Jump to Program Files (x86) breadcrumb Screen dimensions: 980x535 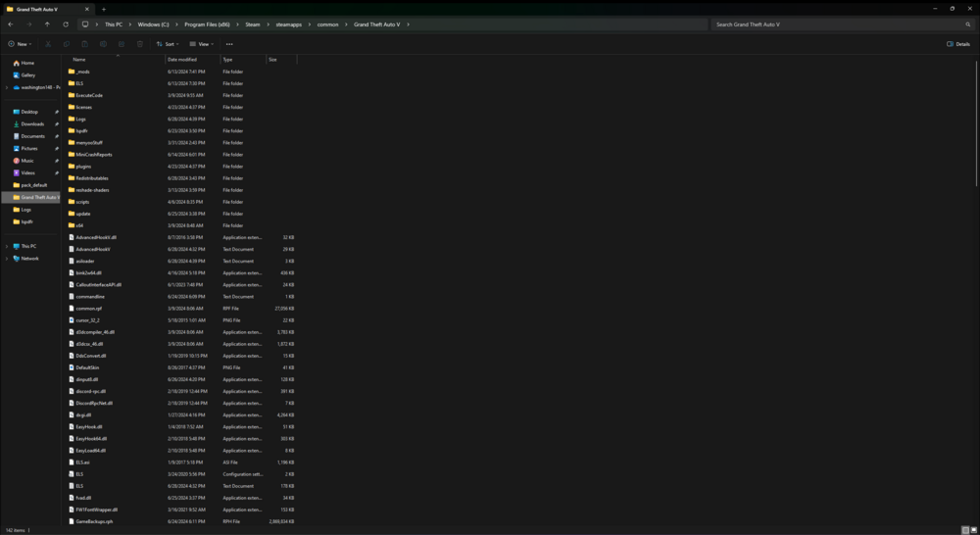tap(207, 24)
